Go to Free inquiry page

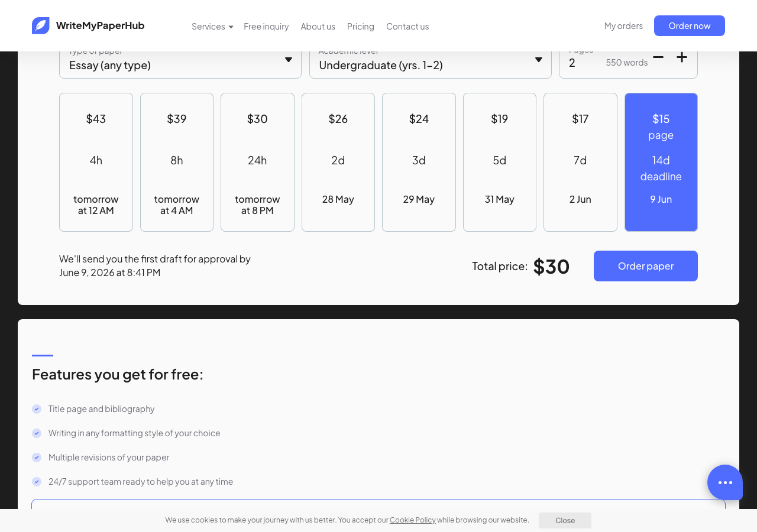tap(266, 26)
